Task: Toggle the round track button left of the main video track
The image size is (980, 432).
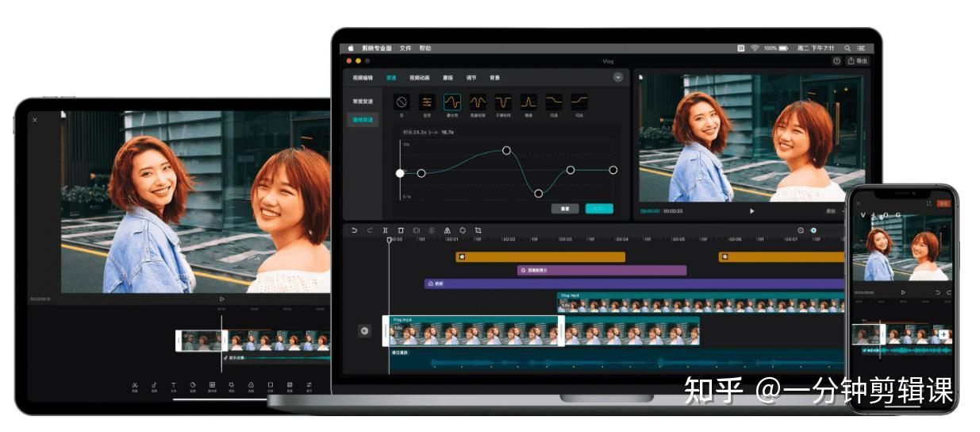Action: (364, 331)
